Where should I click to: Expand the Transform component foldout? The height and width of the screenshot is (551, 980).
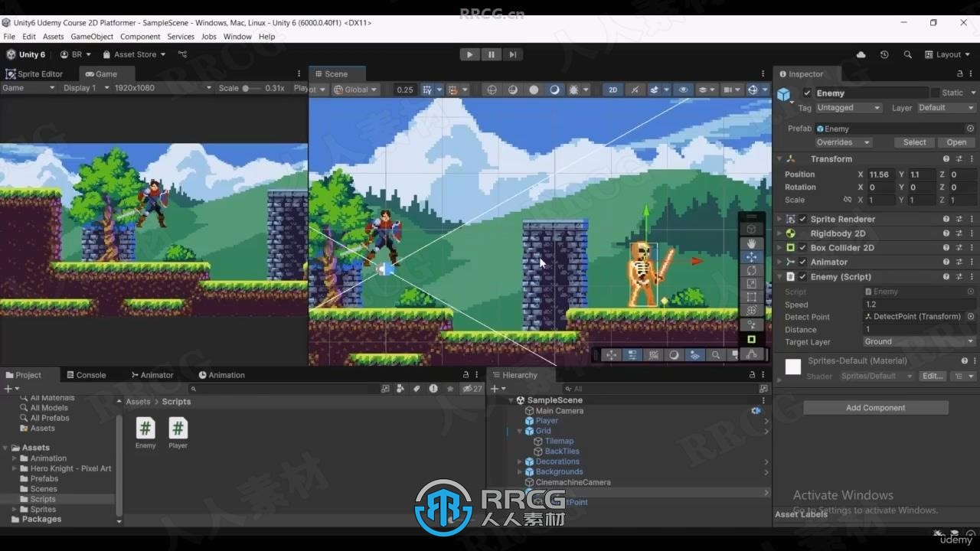pos(779,159)
